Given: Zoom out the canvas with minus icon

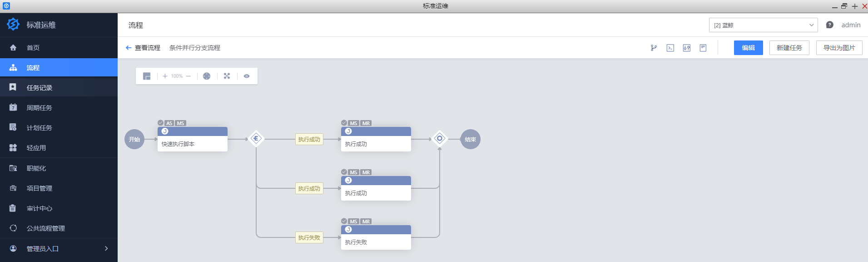Looking at the screenshot, I should pos(188,76).
